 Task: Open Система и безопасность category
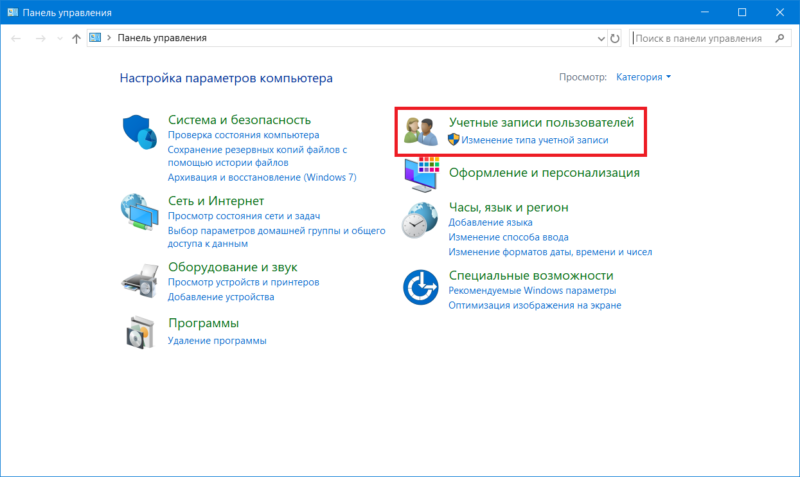(x=239, y=120)
